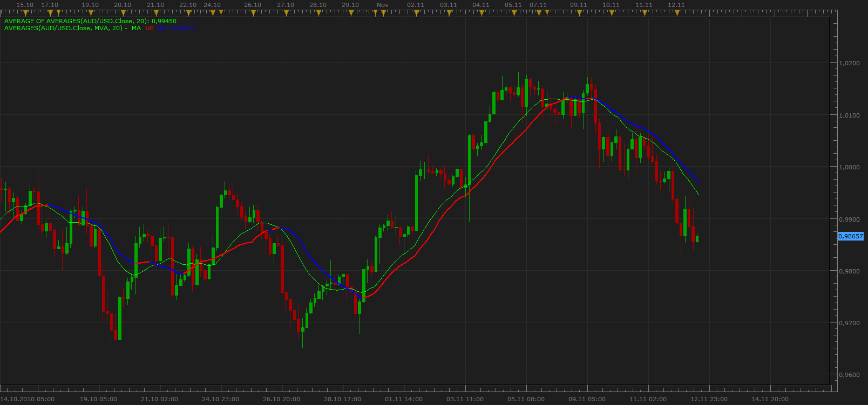Image resolution: width=868 pixels, height=405 pixels.
Task: Select the orange marker below 22.10
Action: click(x=188, y=12)
